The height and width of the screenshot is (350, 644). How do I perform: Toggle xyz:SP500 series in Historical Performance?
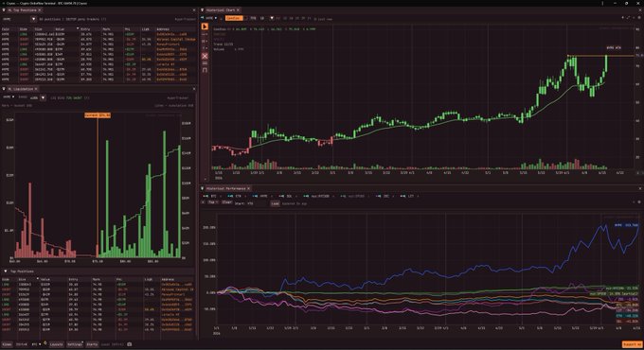coord(353,196)
